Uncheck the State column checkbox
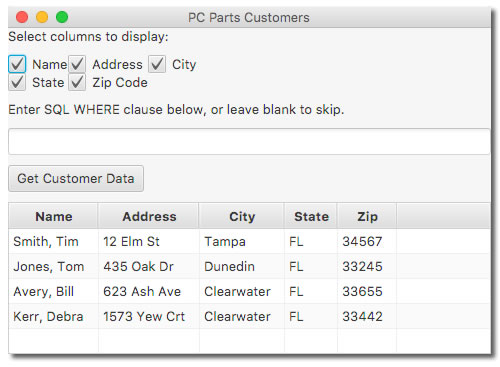The width and height of the screenshot is (500, 367). coord(17,82)
